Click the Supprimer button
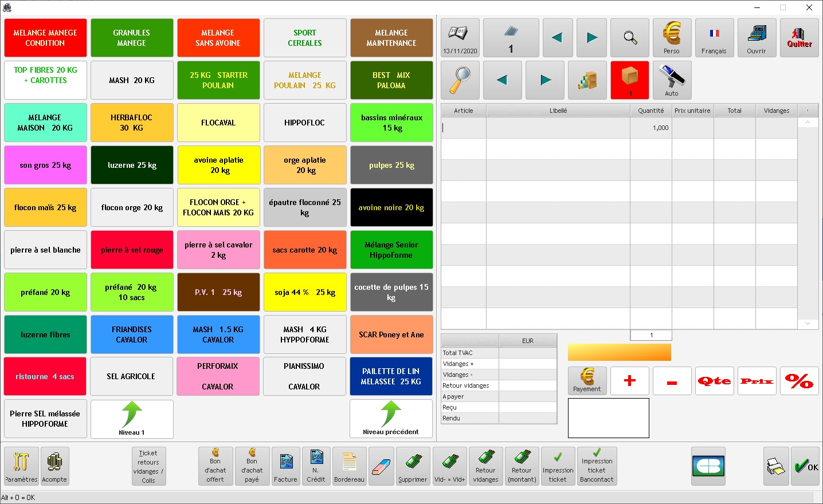This screenshot has width=823, height=504. click(413, 466)
